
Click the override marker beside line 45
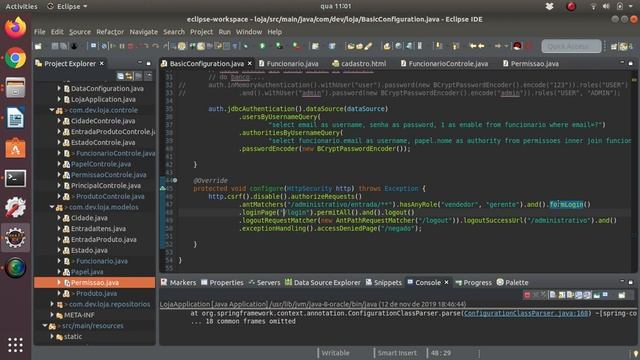[x=163, y=189]
